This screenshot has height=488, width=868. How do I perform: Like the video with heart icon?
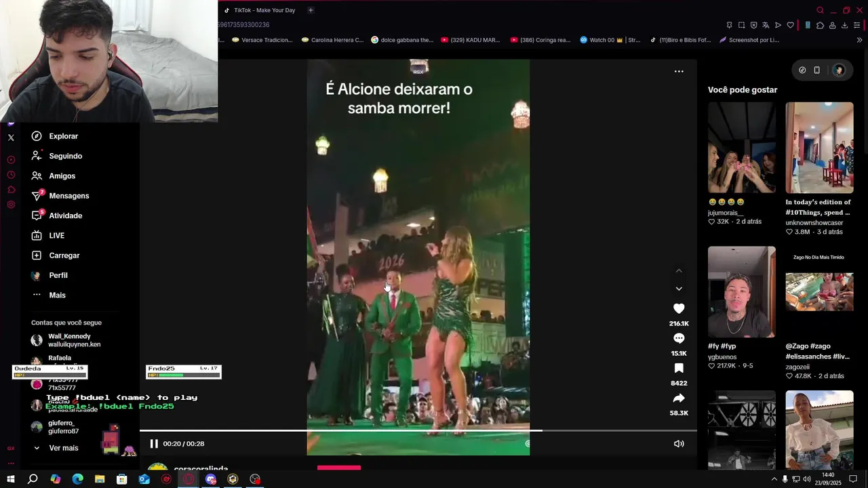pyautogui.click(x=679, y=308)
